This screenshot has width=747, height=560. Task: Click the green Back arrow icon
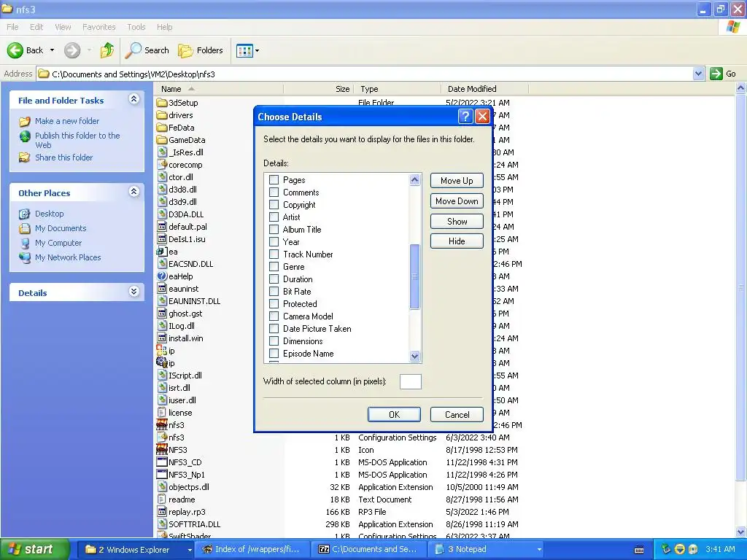click(x=15, y=50)
